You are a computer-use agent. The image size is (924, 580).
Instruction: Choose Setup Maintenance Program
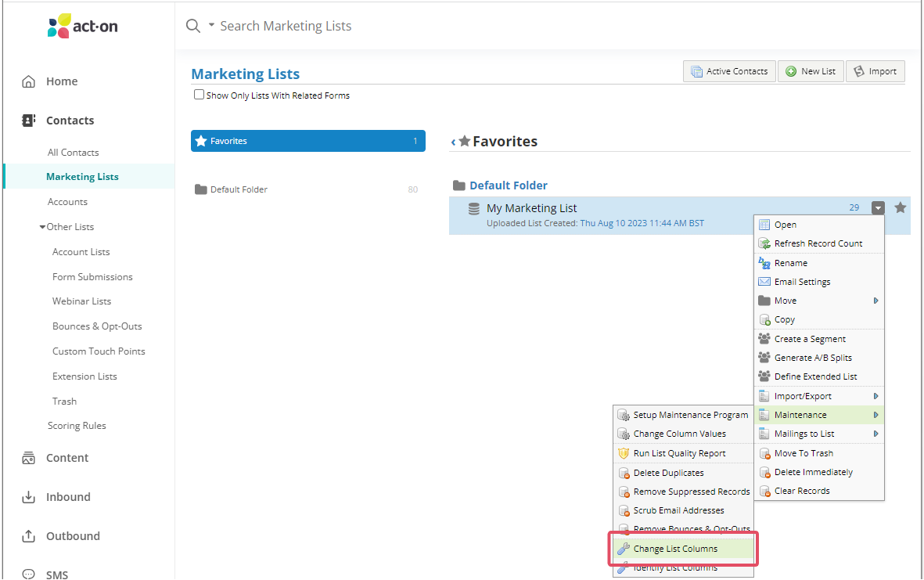pyautogui.click(x=684, y=415)
